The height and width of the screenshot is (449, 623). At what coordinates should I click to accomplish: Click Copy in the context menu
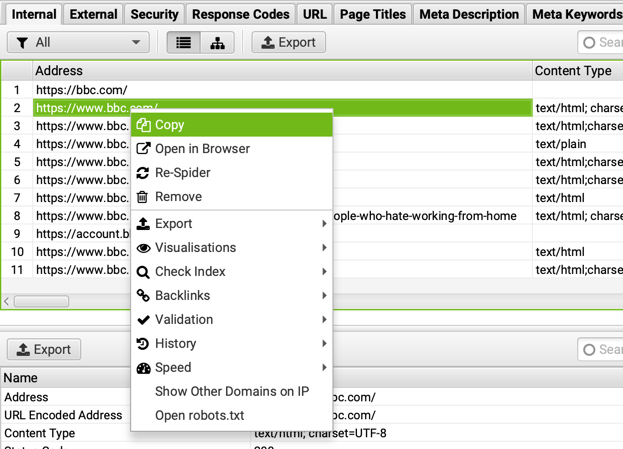pos(232,125)
